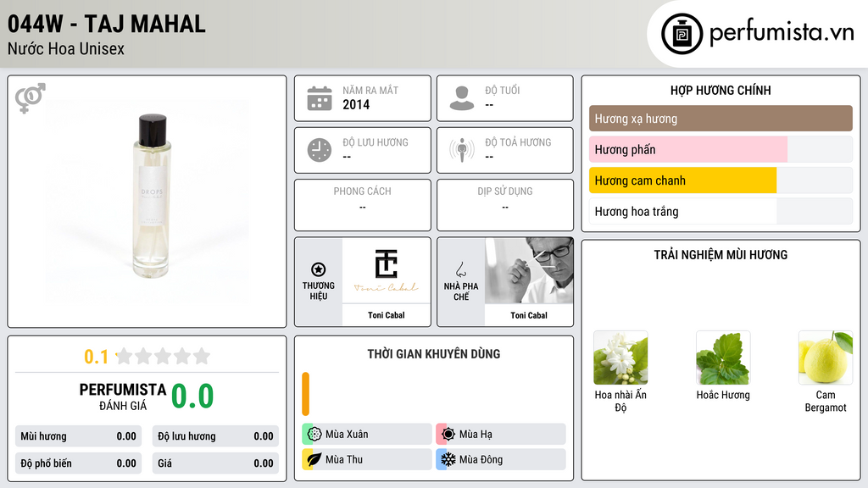Image resolution: width=868 pixels, height=488 pixels.
Task: Click the Toni Cabal brand name label
Action: (x=387, y=315)
